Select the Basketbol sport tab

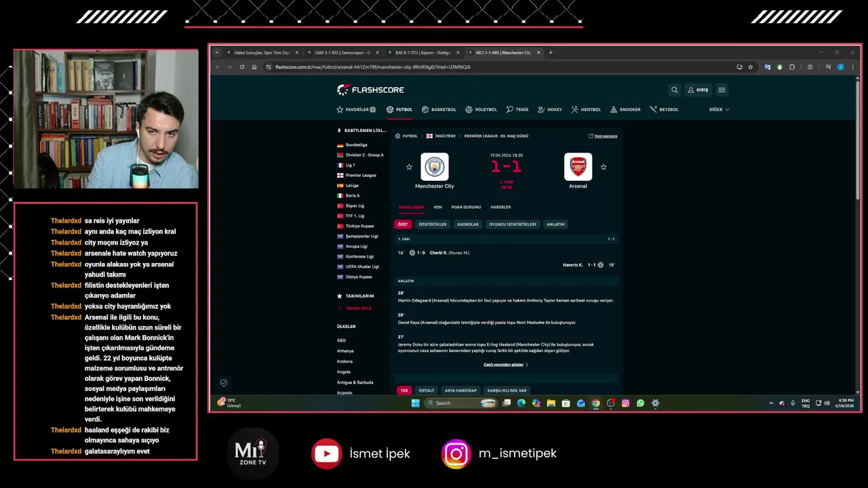point(439,109)
